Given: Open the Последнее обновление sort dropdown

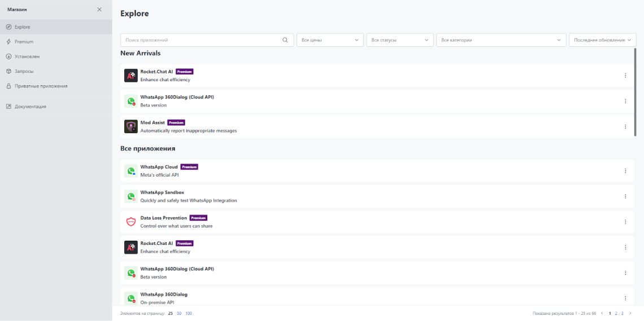Looking at the screenshot, I should [x=603, y=40].
